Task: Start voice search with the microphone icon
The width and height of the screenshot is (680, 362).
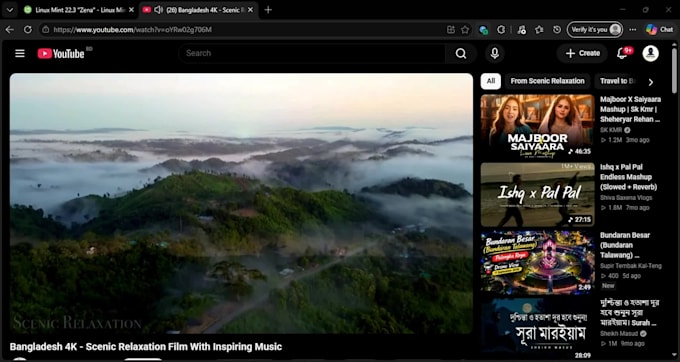Action: [494, 53]
